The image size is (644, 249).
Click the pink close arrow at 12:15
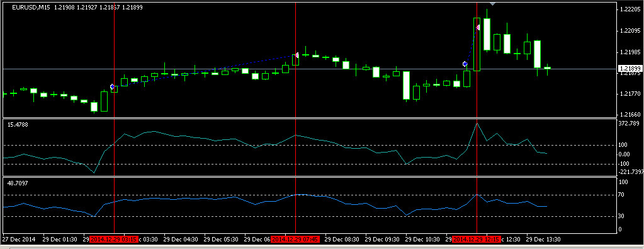478,28
